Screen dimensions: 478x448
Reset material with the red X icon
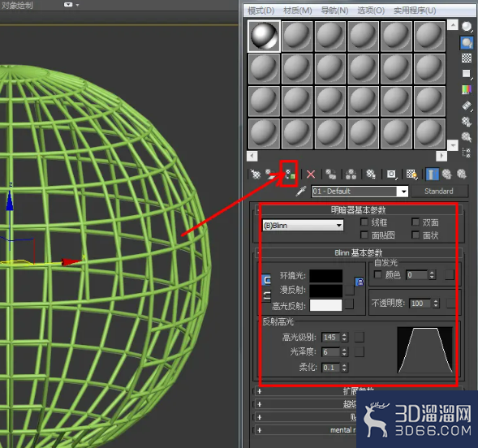pos(311,174)
